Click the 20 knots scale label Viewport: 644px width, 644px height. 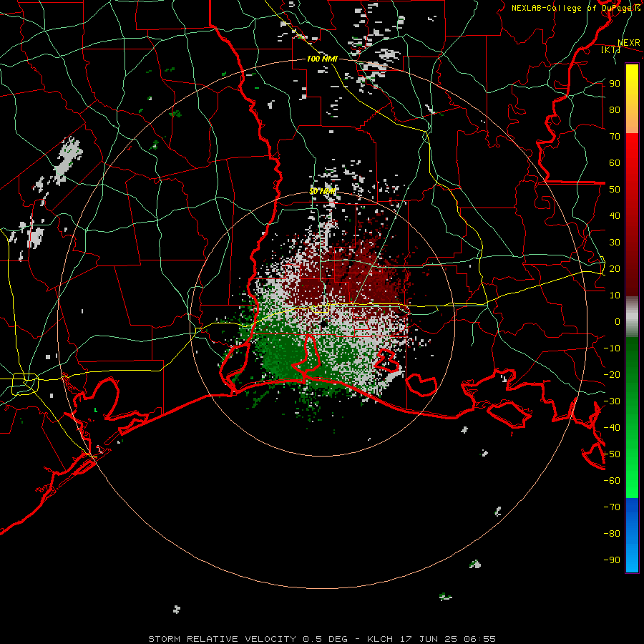(x=615, y=268)
